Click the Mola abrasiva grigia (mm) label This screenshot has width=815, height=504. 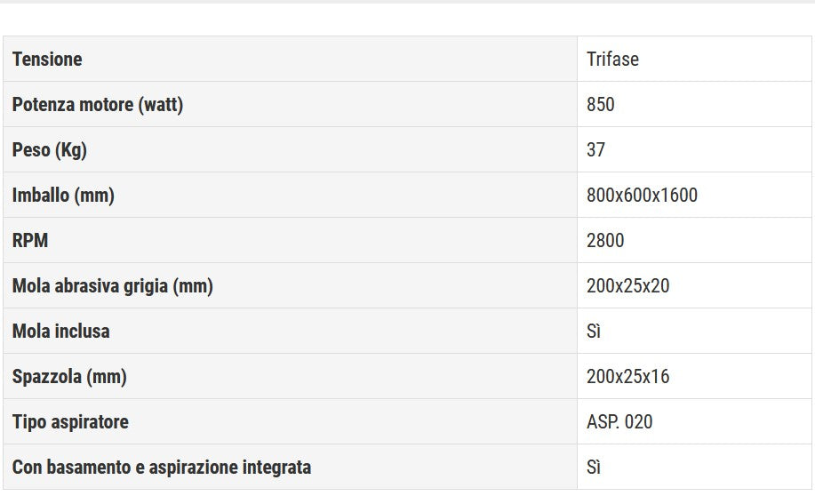[113, 286]
